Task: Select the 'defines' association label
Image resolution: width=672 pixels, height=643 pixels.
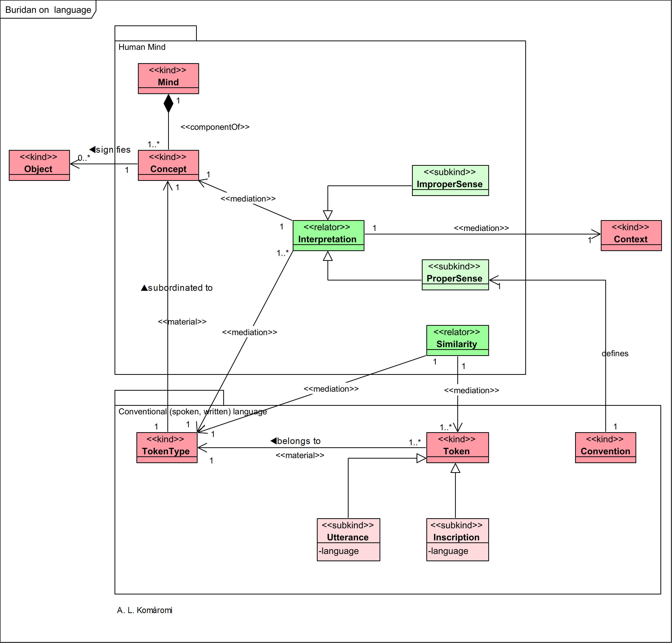Action: pos(615,354)
